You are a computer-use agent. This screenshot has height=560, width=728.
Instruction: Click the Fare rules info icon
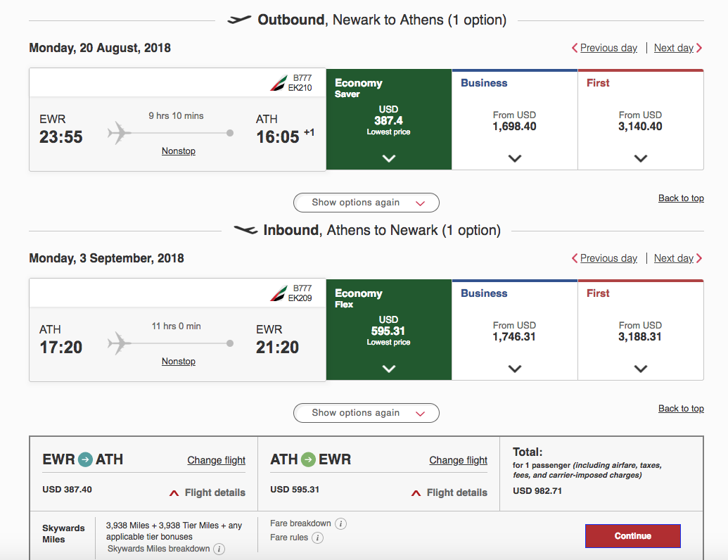coord(317,537)
